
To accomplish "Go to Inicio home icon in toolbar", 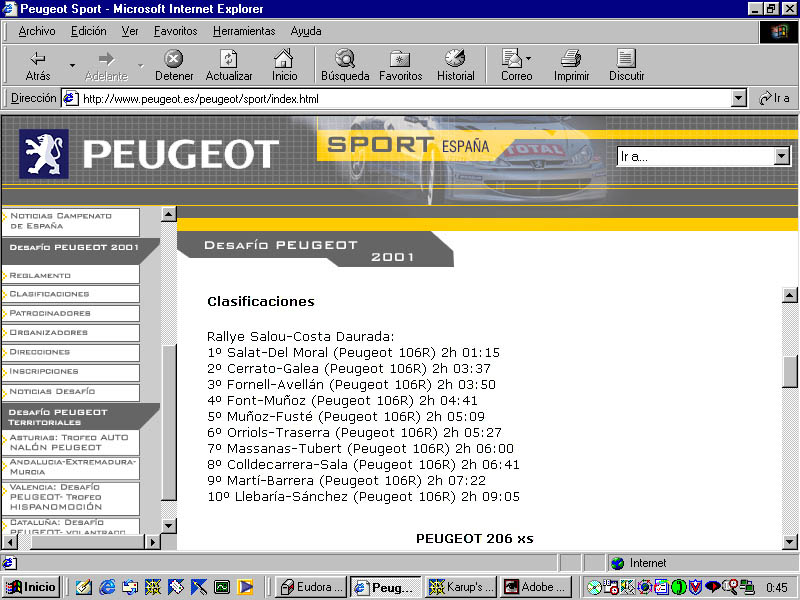I will 284,66.
